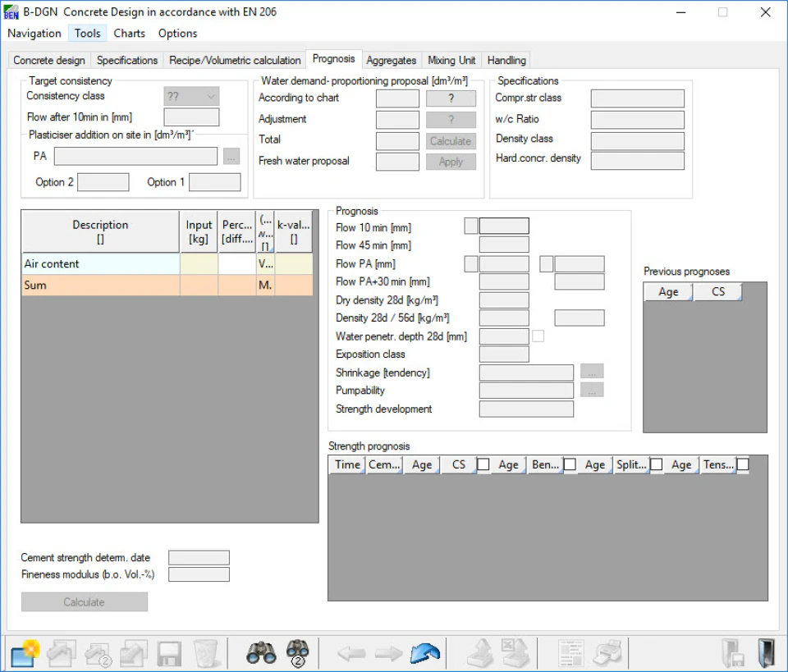Delete using the trash can icon
The width and height of the screenshot is (788, 672).
pyautogui.click(x=205, y=653)
